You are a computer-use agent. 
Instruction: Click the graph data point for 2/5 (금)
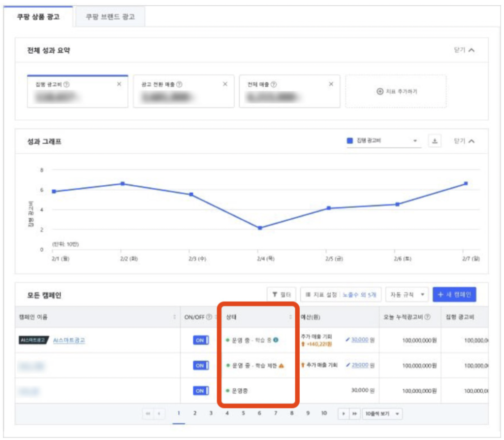click(329, 208)
